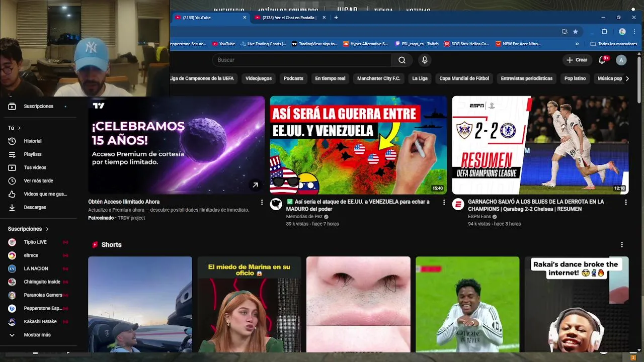Open the TradingView bookmark
Screen dimensions: 644x362
315,44
